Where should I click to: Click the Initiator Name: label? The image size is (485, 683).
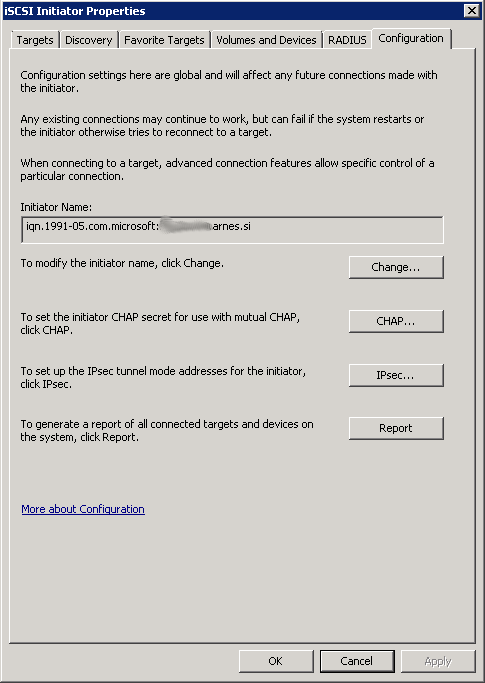click(x=56, y=207)
